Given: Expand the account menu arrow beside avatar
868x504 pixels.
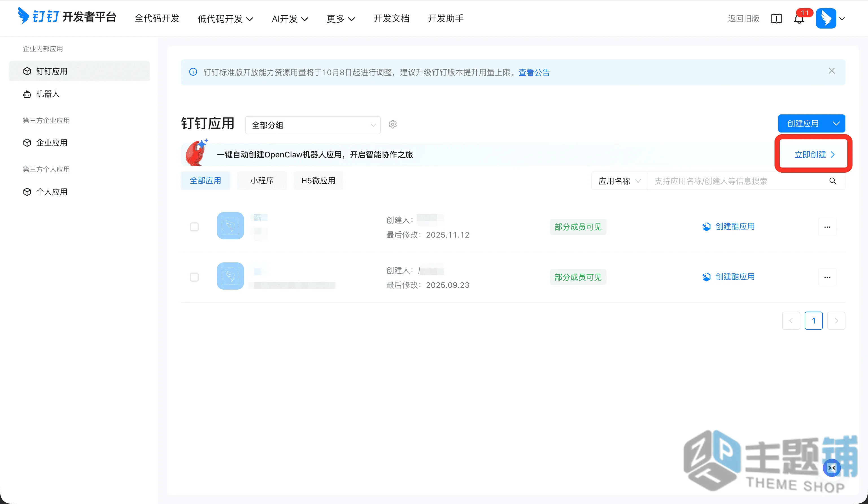Looking at the screenshot, I should click(x=842, y=19).
